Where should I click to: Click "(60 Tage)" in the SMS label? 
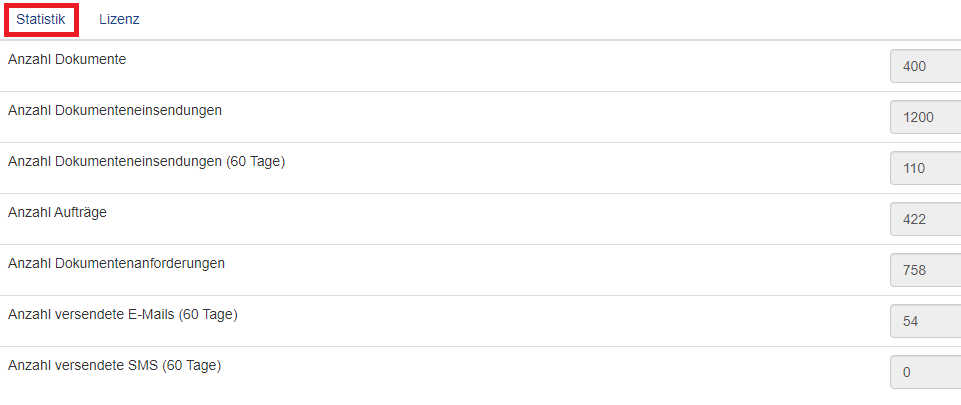tap(191, 365)
